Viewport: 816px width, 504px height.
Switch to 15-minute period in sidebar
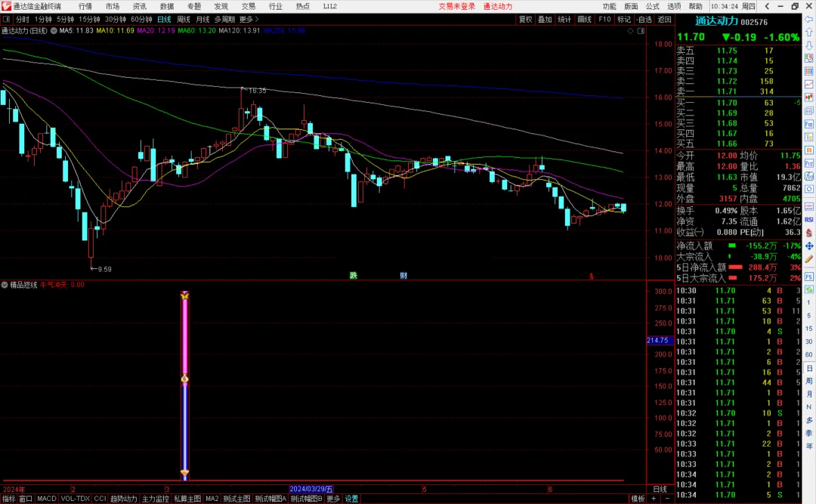(808, 329)
